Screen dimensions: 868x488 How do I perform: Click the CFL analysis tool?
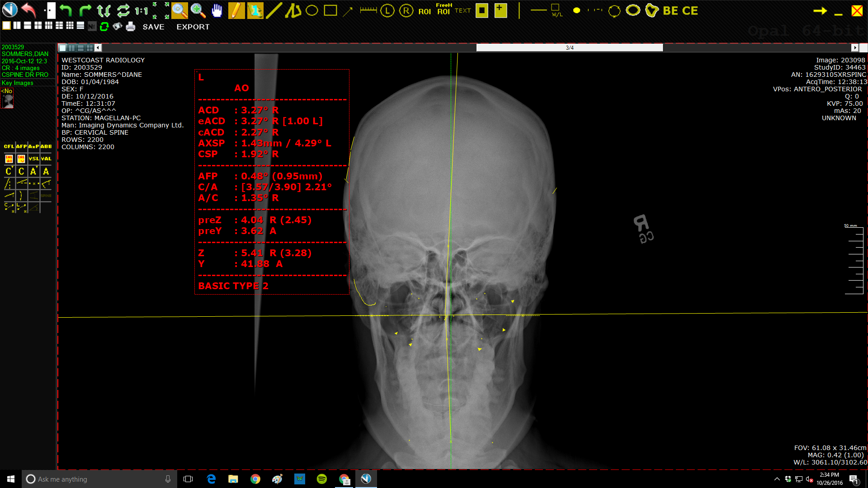point(9,146)
